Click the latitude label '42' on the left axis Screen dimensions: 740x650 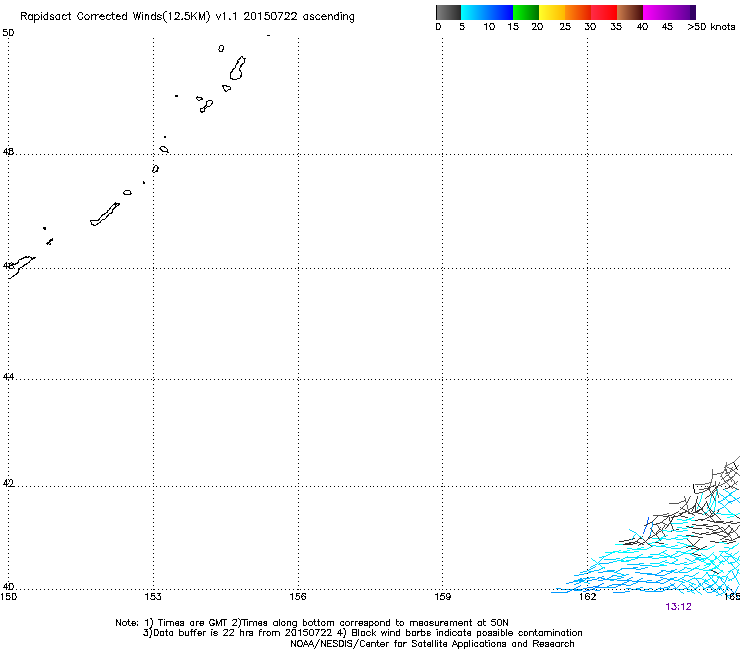point(8,483)
